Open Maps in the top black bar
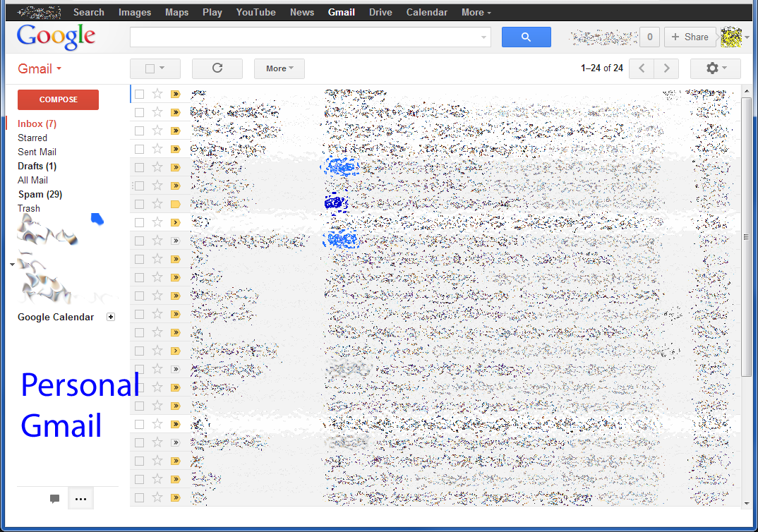The height and width of the screenshot is (532, 758). [x=177, y=13]
